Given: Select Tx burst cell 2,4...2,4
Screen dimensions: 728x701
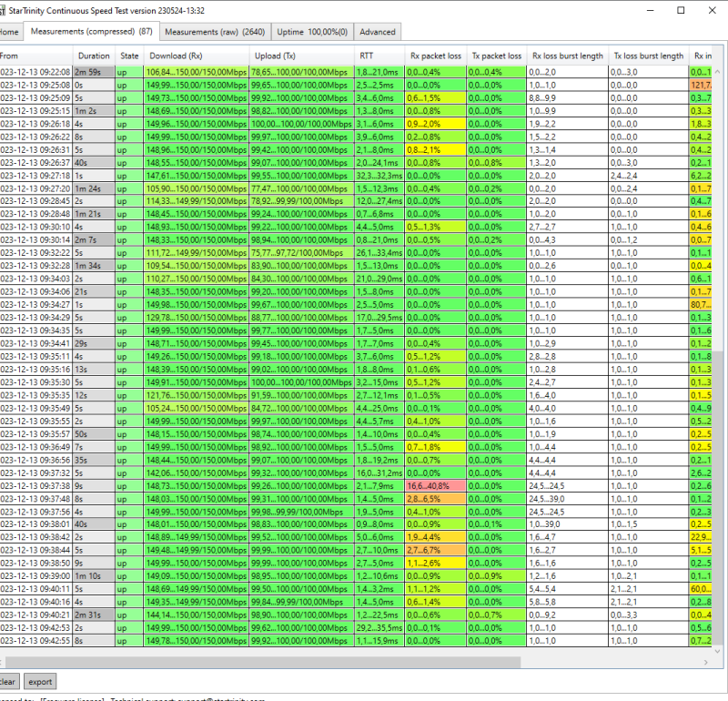Looking at the screenshot, I should [649, 176].
